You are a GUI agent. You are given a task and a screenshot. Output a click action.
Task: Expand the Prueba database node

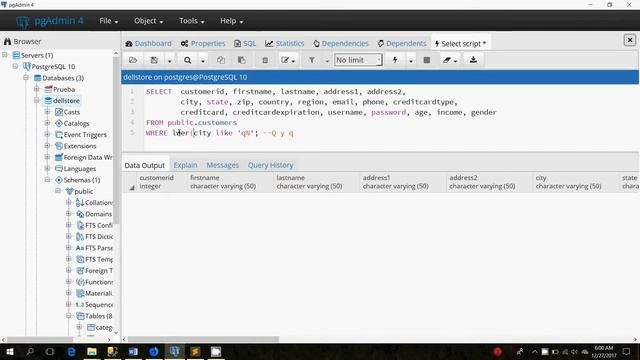coord(37,89)
